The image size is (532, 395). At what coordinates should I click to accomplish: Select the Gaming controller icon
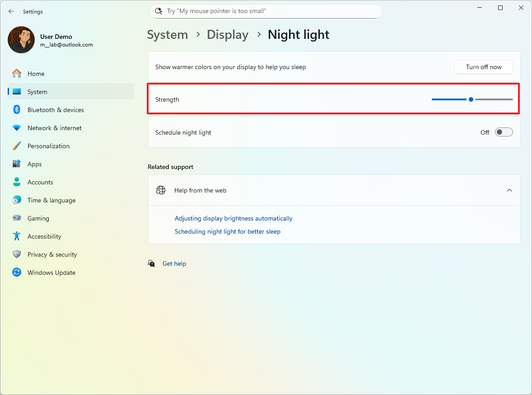(17, 218)
